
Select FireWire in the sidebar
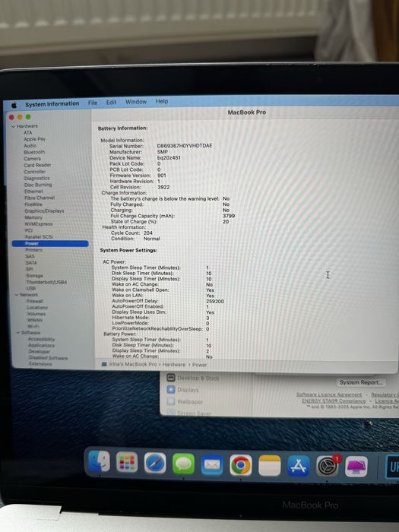pos(33,204)
